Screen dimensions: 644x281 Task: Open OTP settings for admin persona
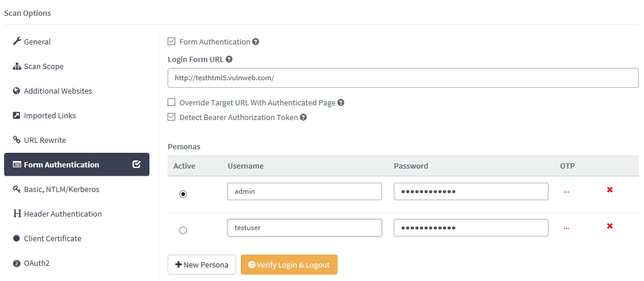[566, 191]
